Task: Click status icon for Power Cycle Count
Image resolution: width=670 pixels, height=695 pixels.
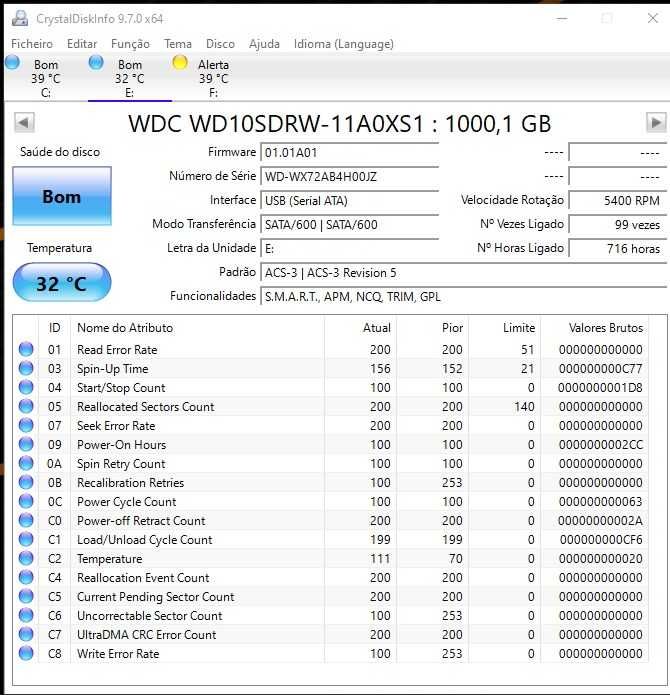Action: pos(26,501)
